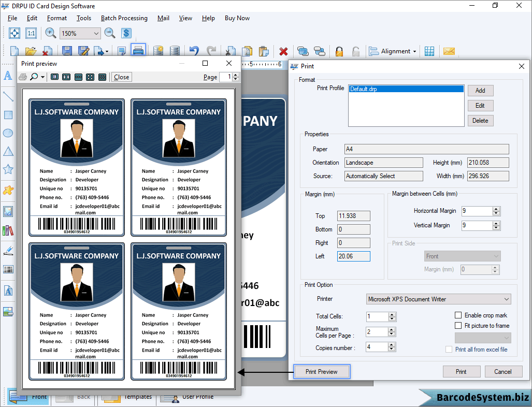This screenshot has height=407, width=532.
Task: Click the red X delete icon
Action: pos(283,51)
